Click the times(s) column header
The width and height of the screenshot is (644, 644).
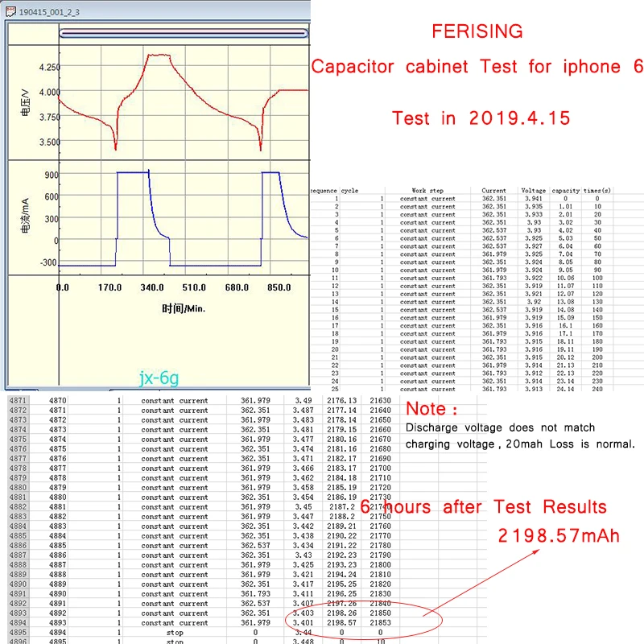(598, 190)
